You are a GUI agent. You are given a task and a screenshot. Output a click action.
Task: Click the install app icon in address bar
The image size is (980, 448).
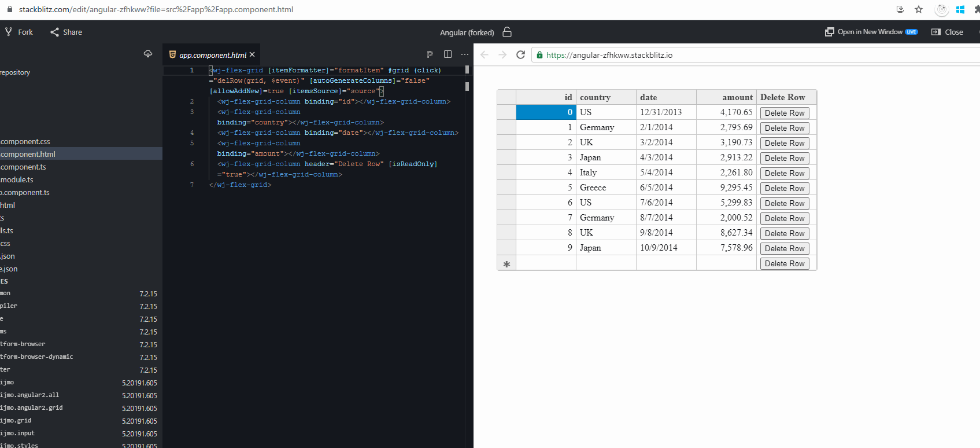[900, 9]
